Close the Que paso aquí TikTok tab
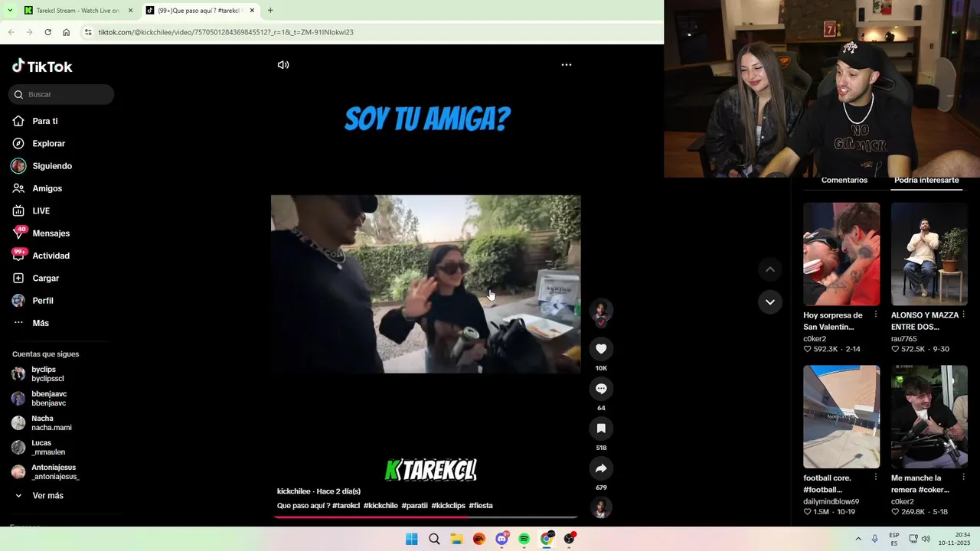The height and width of the screenshot is (551, 980). click(252, 11)
